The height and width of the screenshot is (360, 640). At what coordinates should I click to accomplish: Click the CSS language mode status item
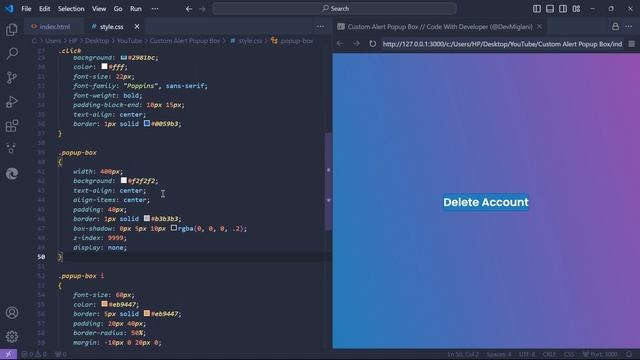click(x=569, y=354)
